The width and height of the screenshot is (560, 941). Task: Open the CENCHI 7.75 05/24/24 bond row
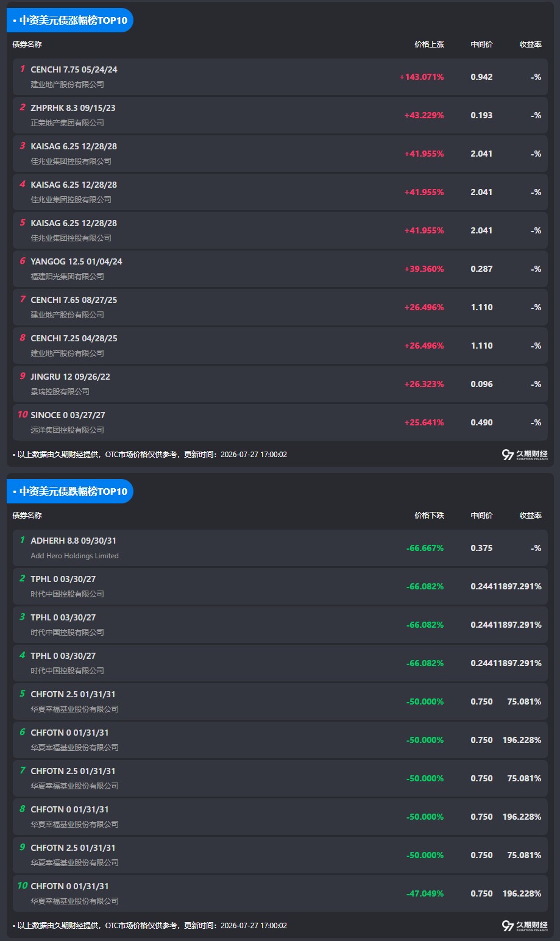(280, 77)
